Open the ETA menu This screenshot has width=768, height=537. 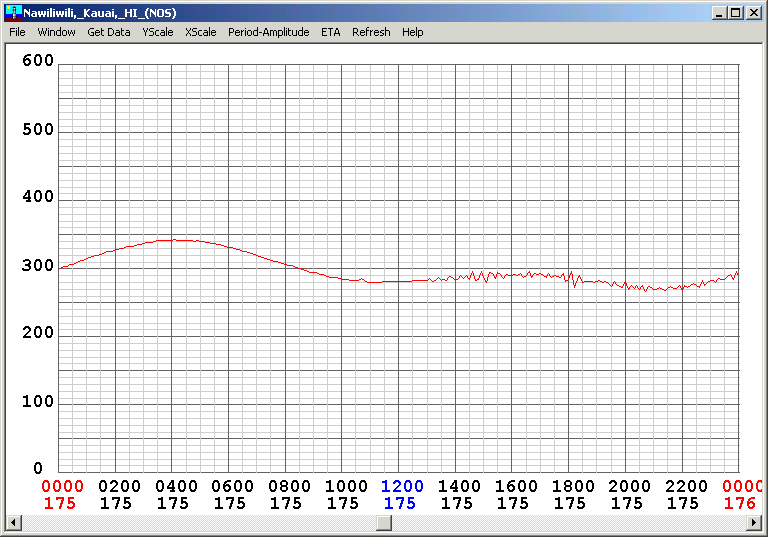click(330, 32)
